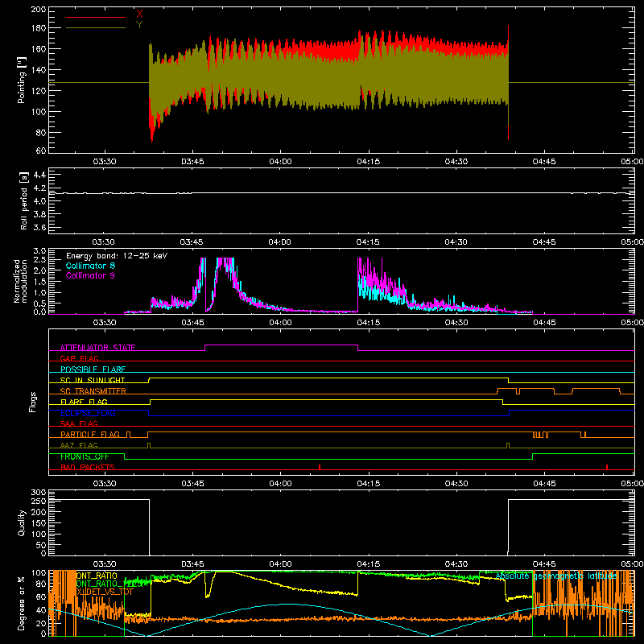Click the cyan Collimator 8 legend entry
Screen dimensions: 644x644
click(x=90, y=266)
